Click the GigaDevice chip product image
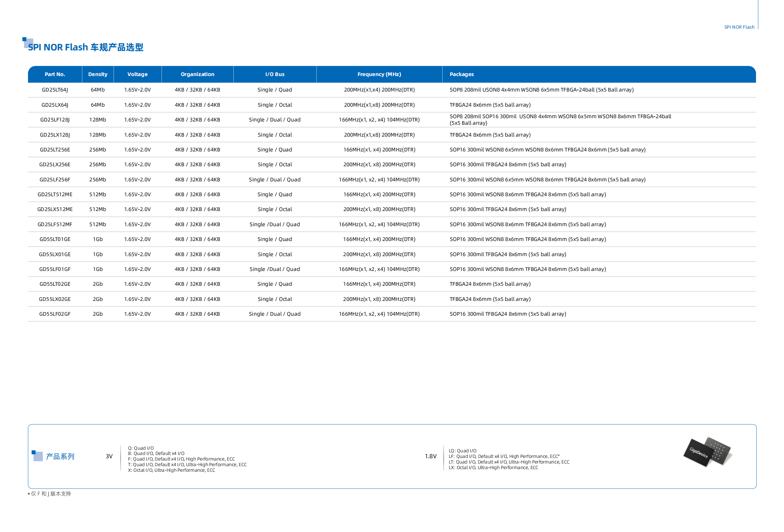This screenshot has width=784, height=532. coord(707,451)
